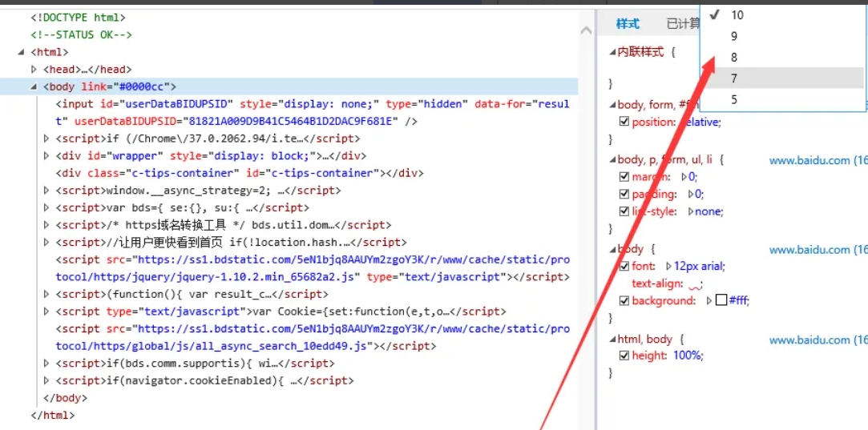This screenshot has height=430, width=868.
Task: Click the "#0000cc" link attribute value
Action: click(x=141, y=86)
